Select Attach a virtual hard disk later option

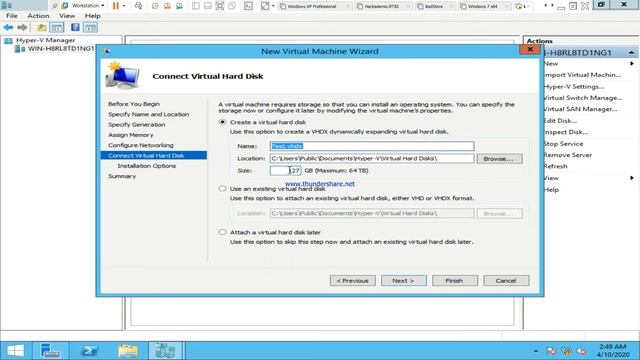click(x=222, y=232)
